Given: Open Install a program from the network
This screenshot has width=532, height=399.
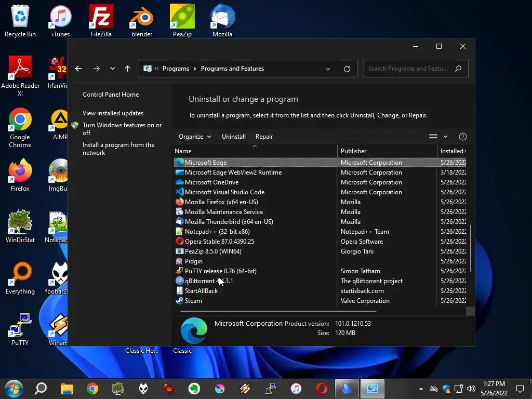Looking at the screenshot, I should [x=118, y=149].
